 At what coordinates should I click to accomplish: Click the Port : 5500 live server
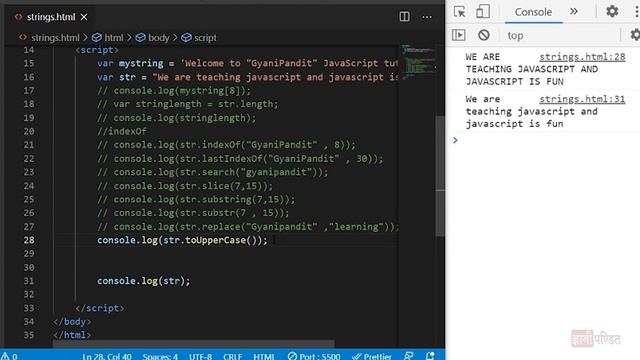tap(314, 356)
